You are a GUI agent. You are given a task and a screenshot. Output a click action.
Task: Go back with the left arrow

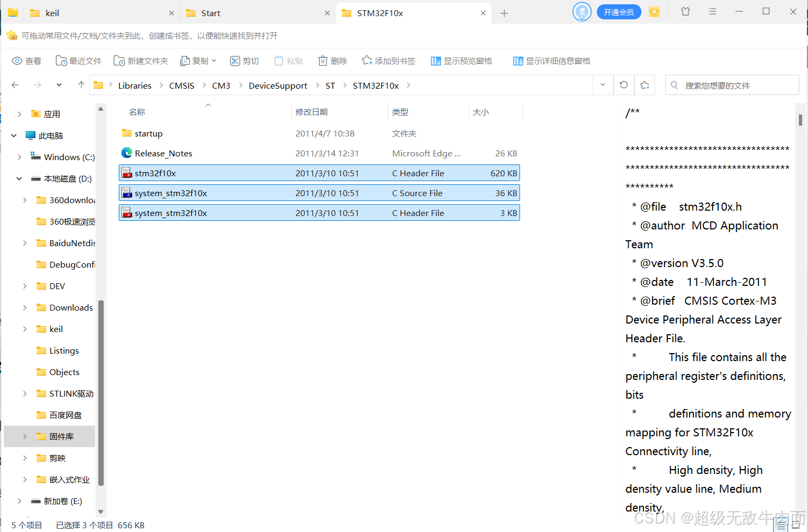[x=15, y=85]
